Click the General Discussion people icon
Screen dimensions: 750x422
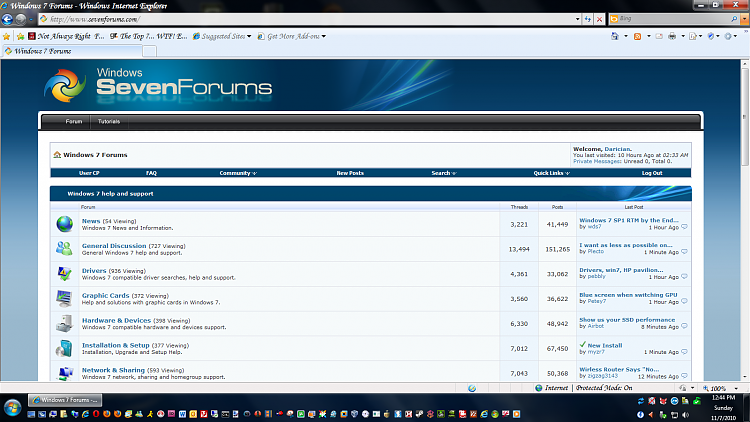[64, 248]
